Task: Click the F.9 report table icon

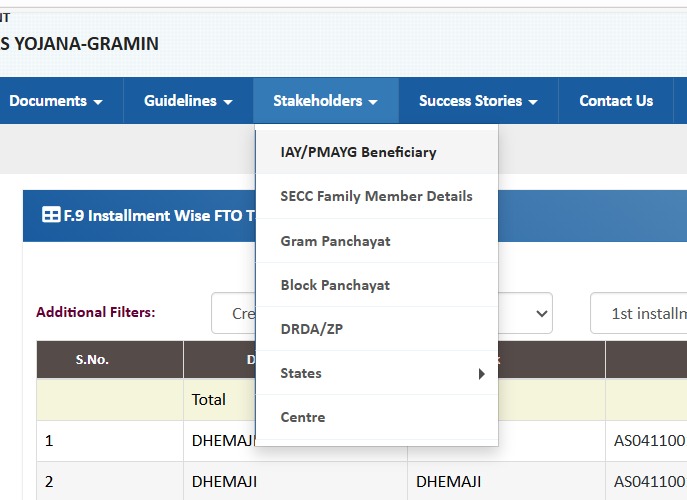Action: pos(51,215)
